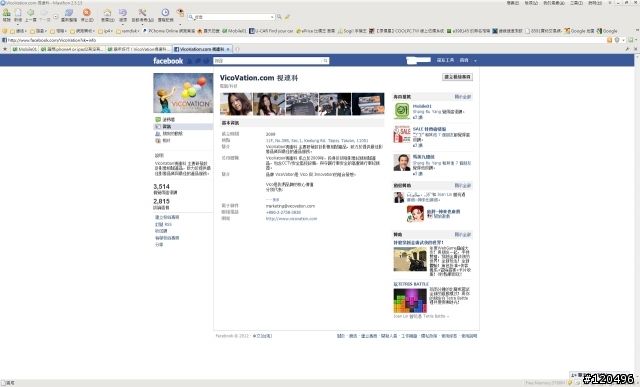Click the browser toolbar search box
640x387 pixels.
(x=231, y=17)
